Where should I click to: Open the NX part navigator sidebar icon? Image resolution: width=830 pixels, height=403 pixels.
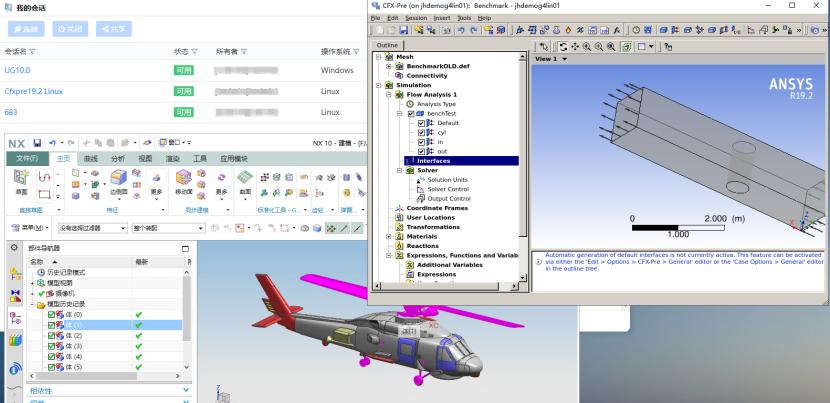pyautogui.click(x=15, y=318)
